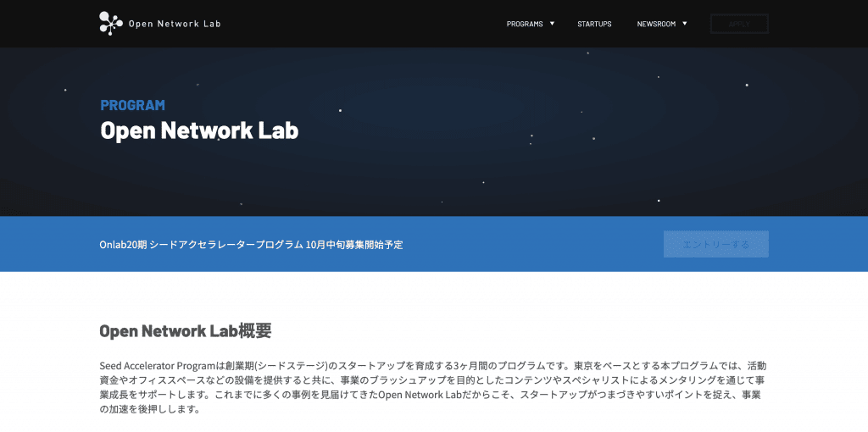Screen dimensions: 868x432
Task: Expand the PROGRAMS dropdown arrow
Action: (x=552, y=23)
